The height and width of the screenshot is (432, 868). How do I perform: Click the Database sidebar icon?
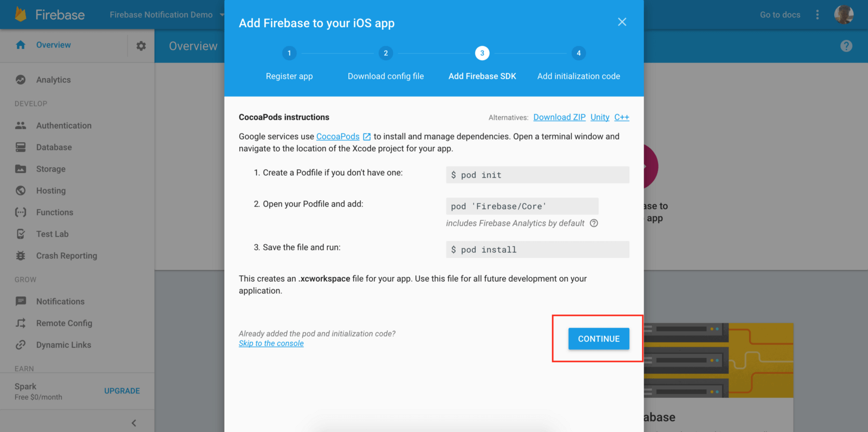click(x=21, y=147)
